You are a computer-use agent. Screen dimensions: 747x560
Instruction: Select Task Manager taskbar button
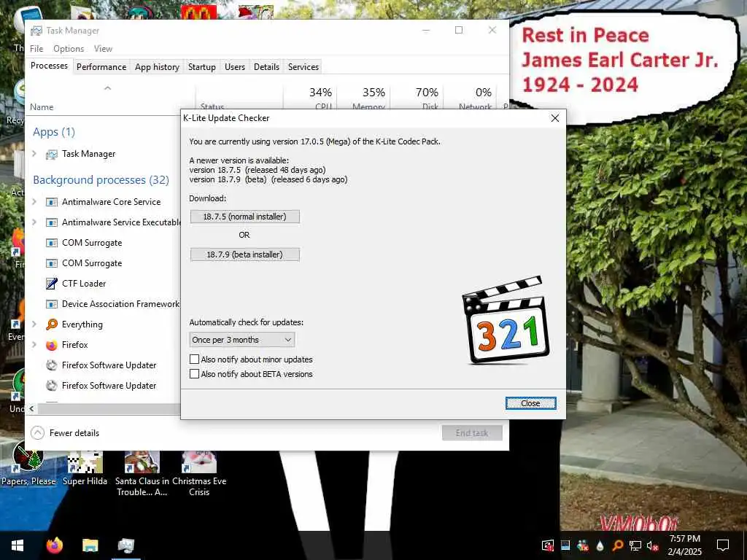[126, 545]
